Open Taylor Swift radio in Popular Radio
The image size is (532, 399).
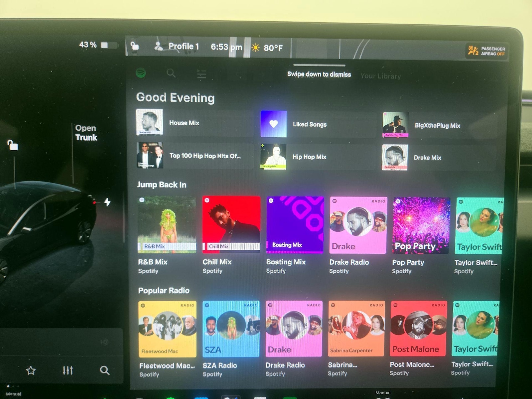click(x=476, y=328)
